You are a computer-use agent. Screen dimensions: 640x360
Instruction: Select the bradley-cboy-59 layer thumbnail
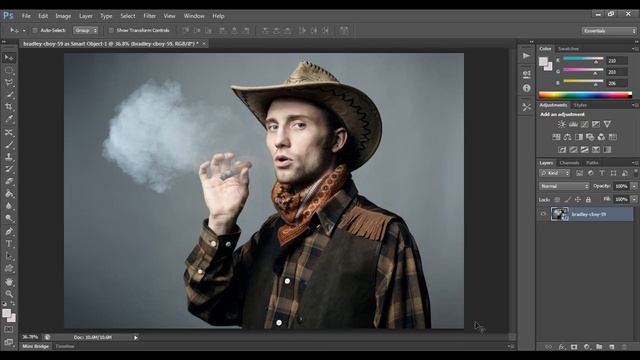coord(560,214)
